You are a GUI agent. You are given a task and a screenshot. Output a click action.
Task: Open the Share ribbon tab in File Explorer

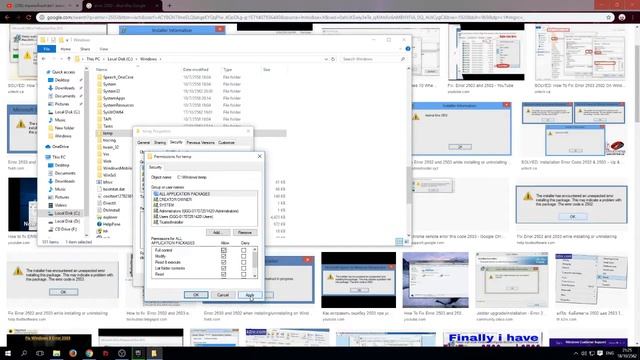point(85,49)
